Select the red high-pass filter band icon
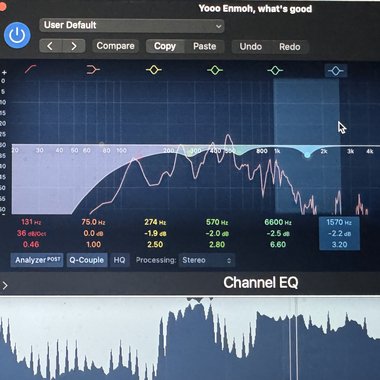 [31, 70]
